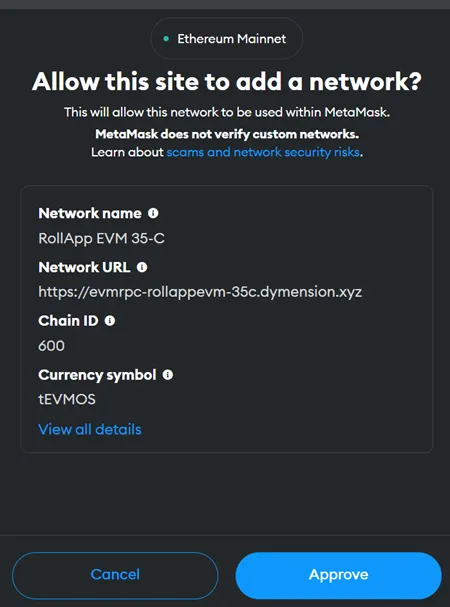Image resolution: width=450 pixels, height=607 pixels.
Task: Click the Chain ID value 600
Action: click(x=52, y=346)
